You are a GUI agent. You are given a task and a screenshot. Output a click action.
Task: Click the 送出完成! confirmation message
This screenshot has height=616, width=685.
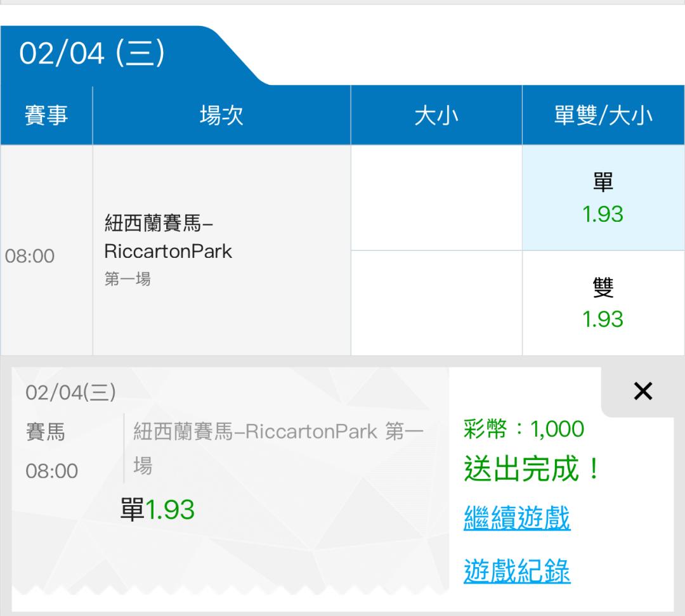(532, 470)
